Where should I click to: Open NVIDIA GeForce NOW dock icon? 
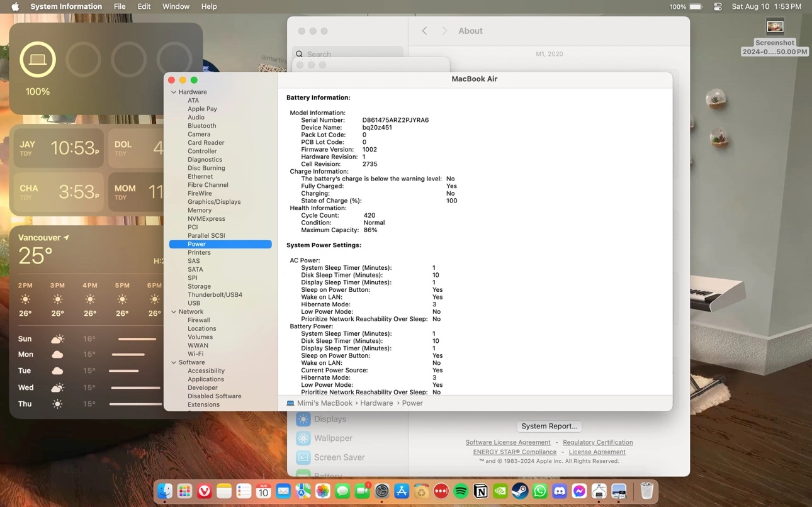500,491
